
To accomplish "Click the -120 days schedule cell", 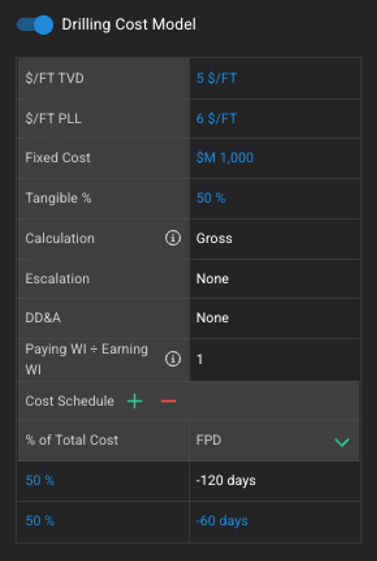I will pos(275,480).
